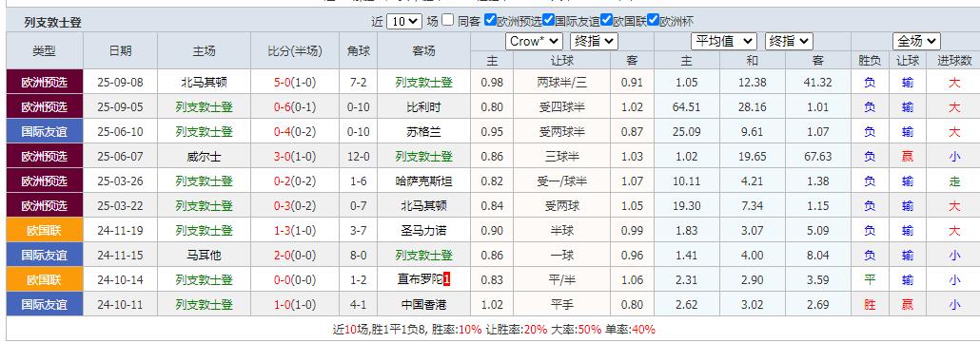Open the 终指 dropdown beside 平均值
Viewport: 980px width, 343px height.
coord(789,41)
